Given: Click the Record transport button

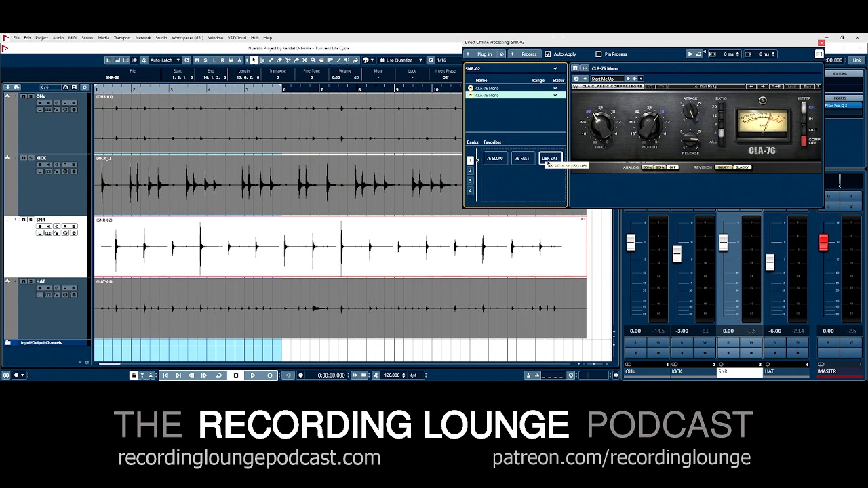Looking at the screenshot, I should [270, 375].
